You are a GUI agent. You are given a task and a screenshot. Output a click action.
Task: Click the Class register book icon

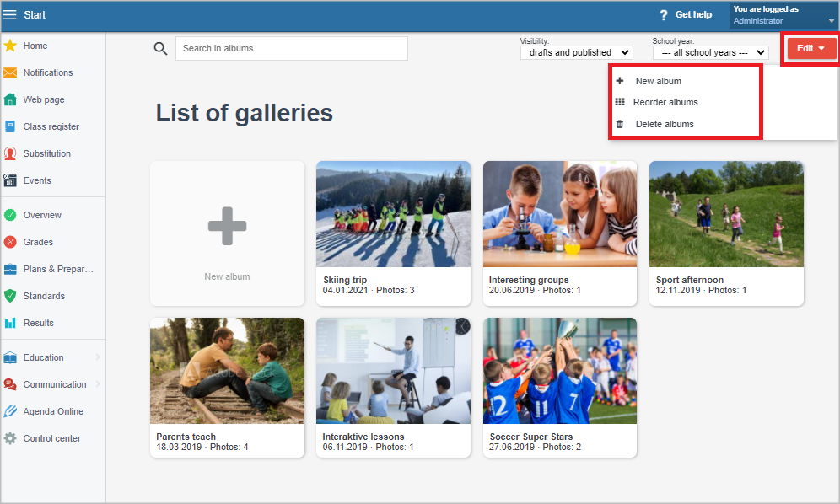(10, 126)
